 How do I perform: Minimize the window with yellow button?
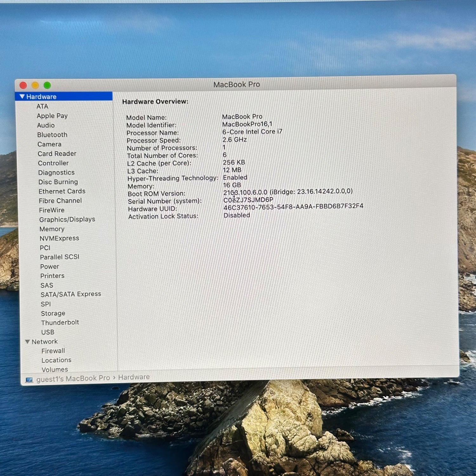point(35,85)
